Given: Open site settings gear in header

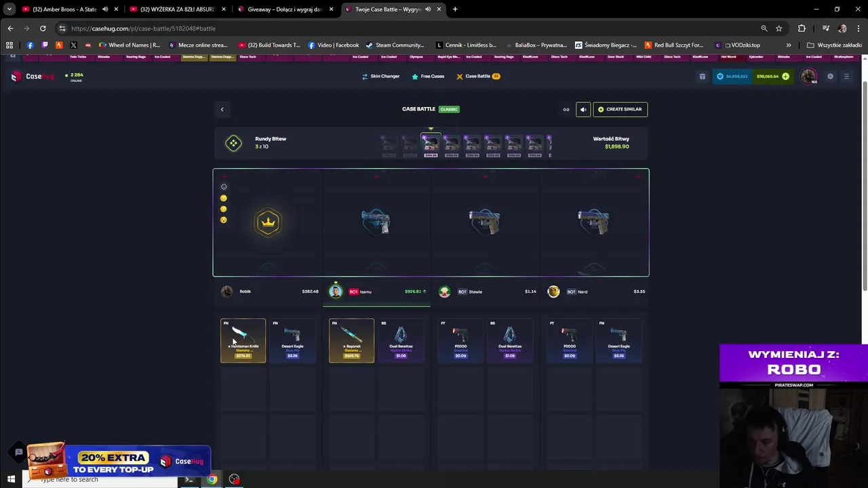Looking at the screenshot, I should pyautogui.click(x=830, y=77).
